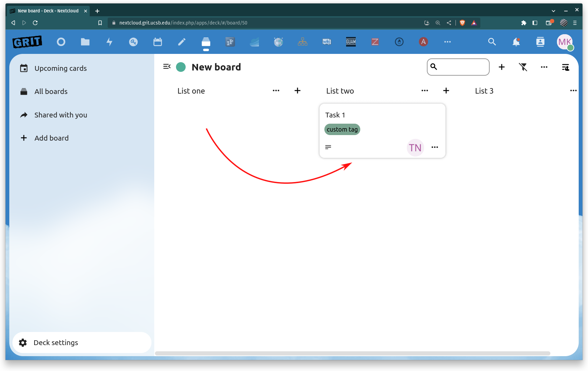Image resolution: width=588 pixels, height=371 pixels.
Task: Open List two actions menu
Action: coord(425,91)
